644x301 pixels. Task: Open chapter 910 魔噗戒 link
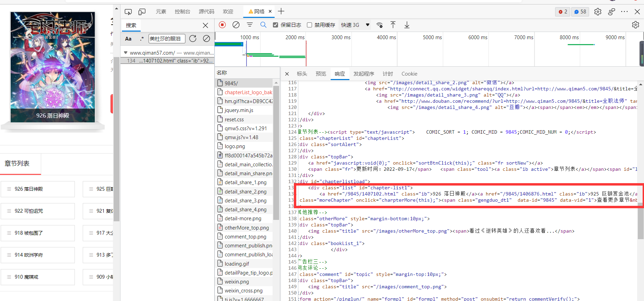click(38, 277)
